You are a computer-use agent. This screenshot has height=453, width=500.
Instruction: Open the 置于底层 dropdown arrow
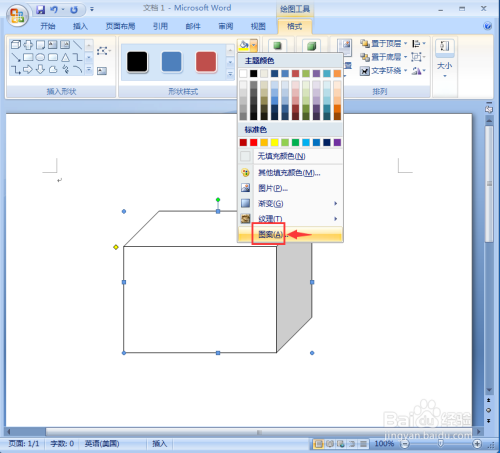pyautogui.click(x=405, y=57)
